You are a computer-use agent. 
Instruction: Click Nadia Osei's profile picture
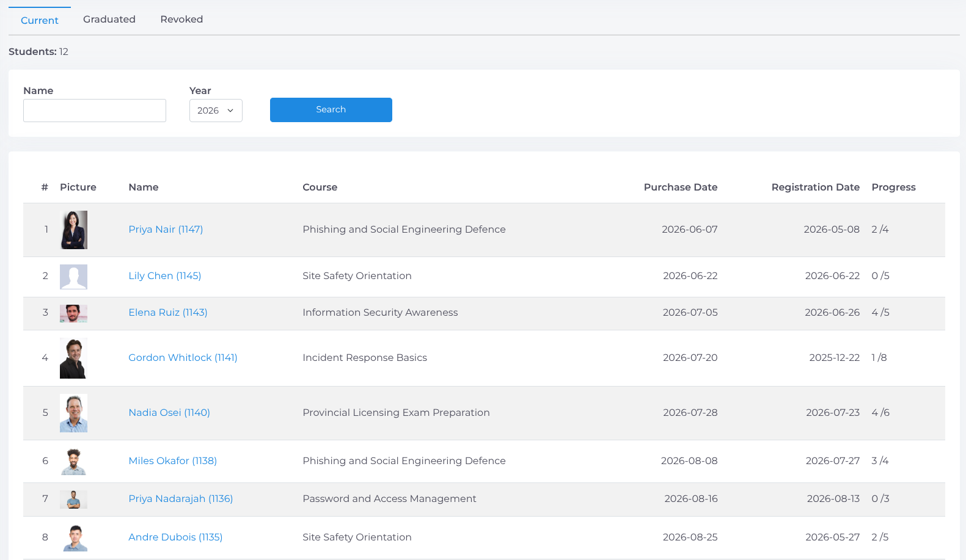pyautogui.click(x=73, y=413)
